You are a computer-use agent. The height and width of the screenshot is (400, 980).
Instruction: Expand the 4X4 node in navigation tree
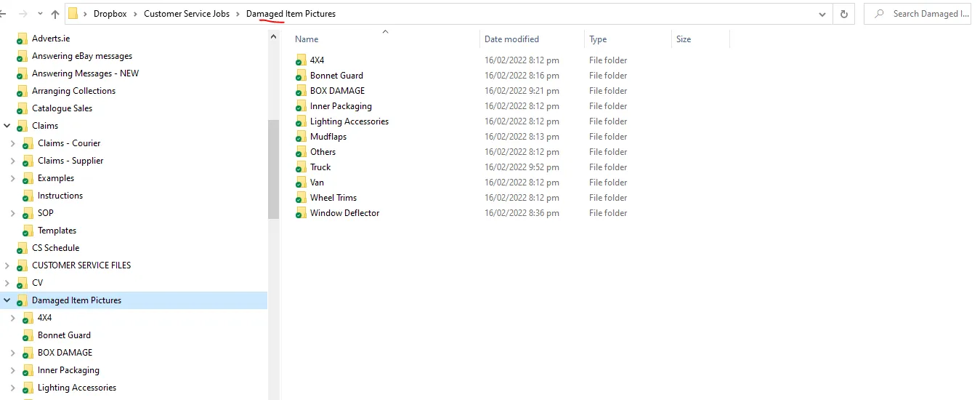pos(12,318)
